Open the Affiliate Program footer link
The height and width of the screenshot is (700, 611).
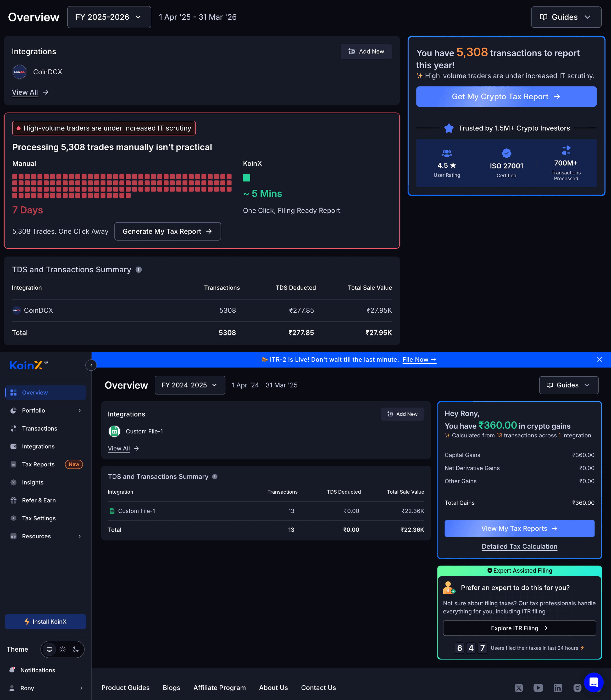pyautogui.click(x=220, y=688)
